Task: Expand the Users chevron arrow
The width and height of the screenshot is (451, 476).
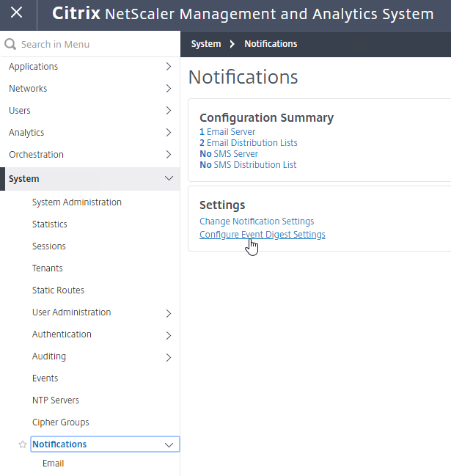Action: 169,111
